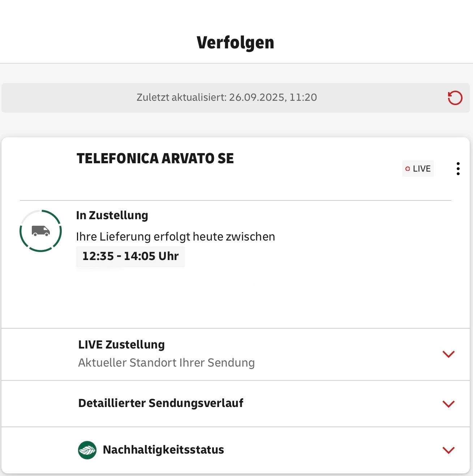Screen dimensions: 473x476
Task: Tap Aktueller Standort Ihrer Sendung subtitle
Action: [x=167, y=363]
